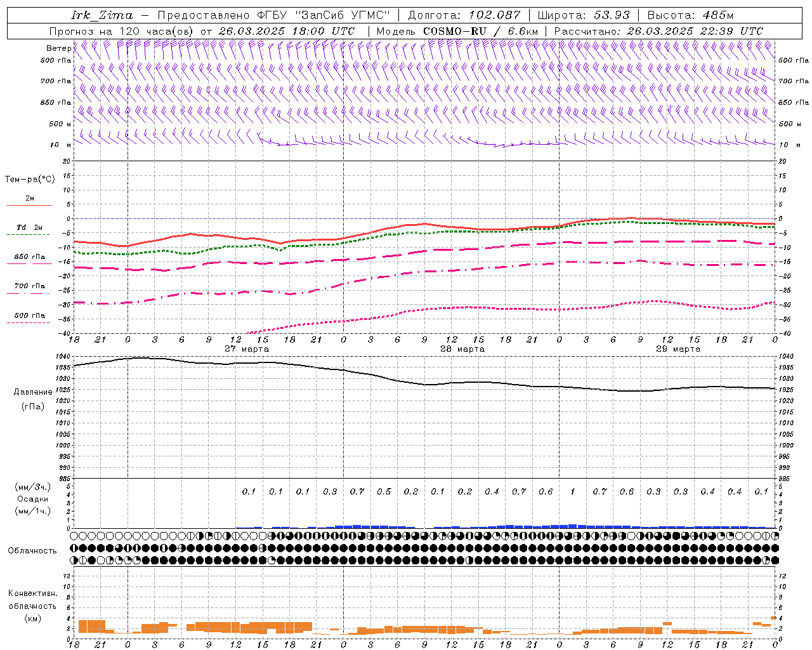Image resolution: width=812 pixels, height=650 pixels.
Task: Click the Ветер panel label
Action: [58, 48]
